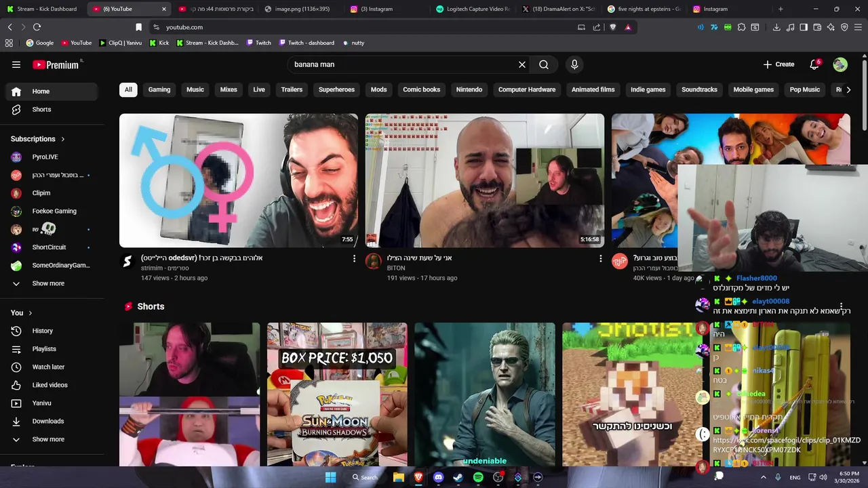Toggle the browser sidebar panel icon
This screenshot has height=488, width=868.
(x=804, y=27)
